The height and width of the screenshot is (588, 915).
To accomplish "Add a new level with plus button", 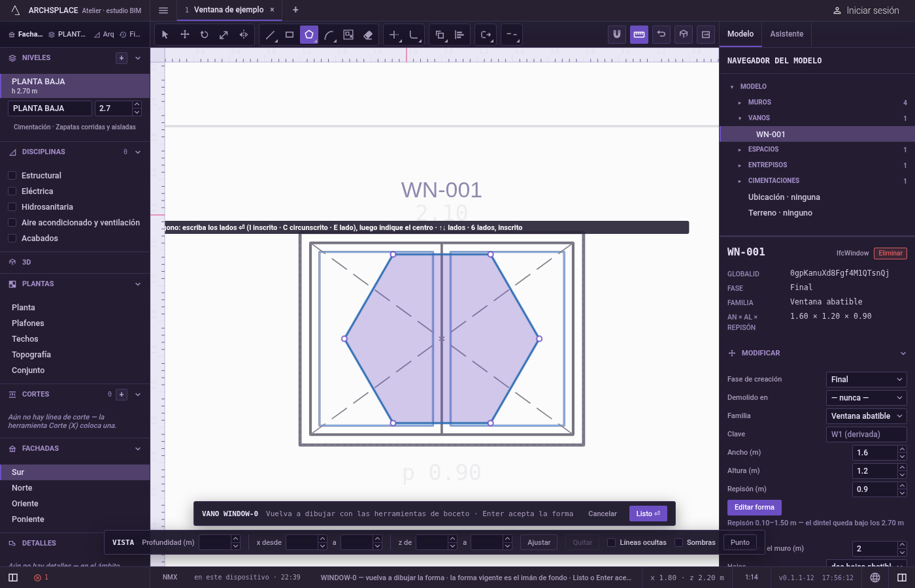I will pos(122,58).
